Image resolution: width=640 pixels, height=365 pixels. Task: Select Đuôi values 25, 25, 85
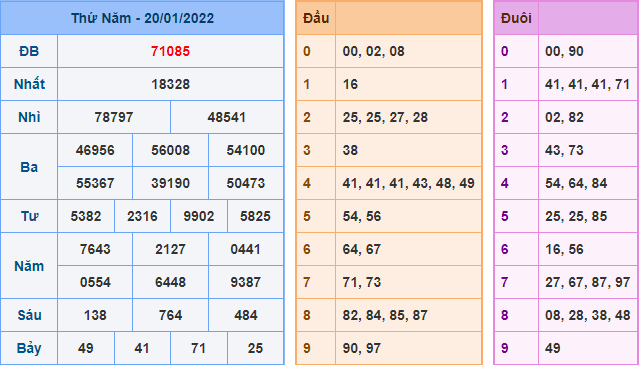[576, 216]
